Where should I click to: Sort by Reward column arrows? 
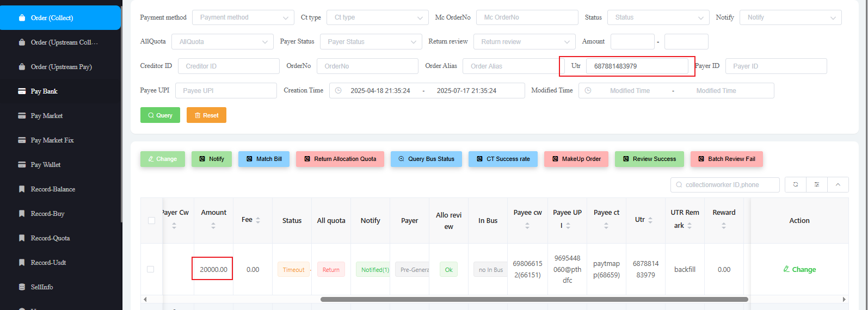724,225
